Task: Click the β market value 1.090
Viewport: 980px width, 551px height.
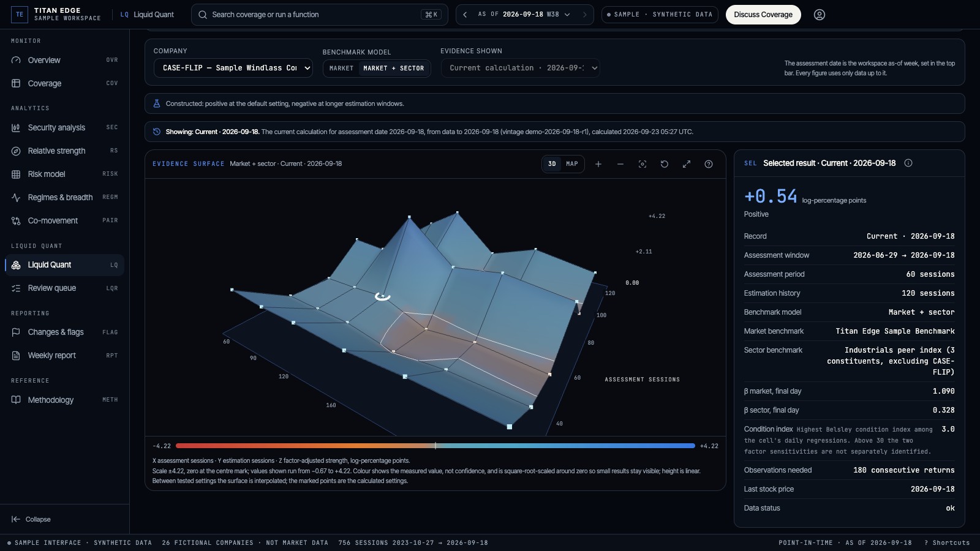Action: (x=943, y=391)
